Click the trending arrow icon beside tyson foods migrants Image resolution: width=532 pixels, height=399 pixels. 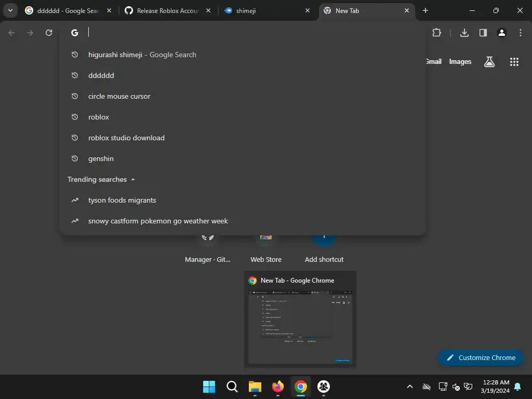[x=75, y=200]
